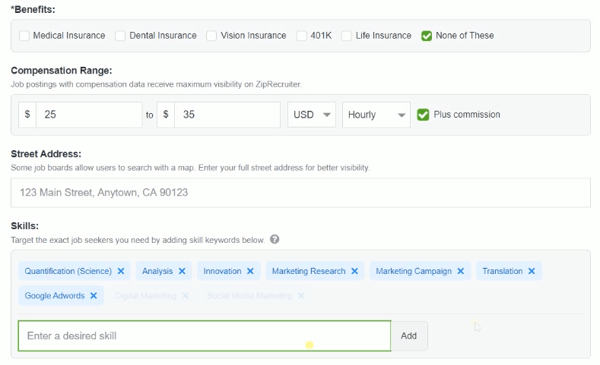The height and width of the screenshot is (365, 600).
Task: Uncheck the Plus commission checkbox
Action: click(x=423, y=114)
